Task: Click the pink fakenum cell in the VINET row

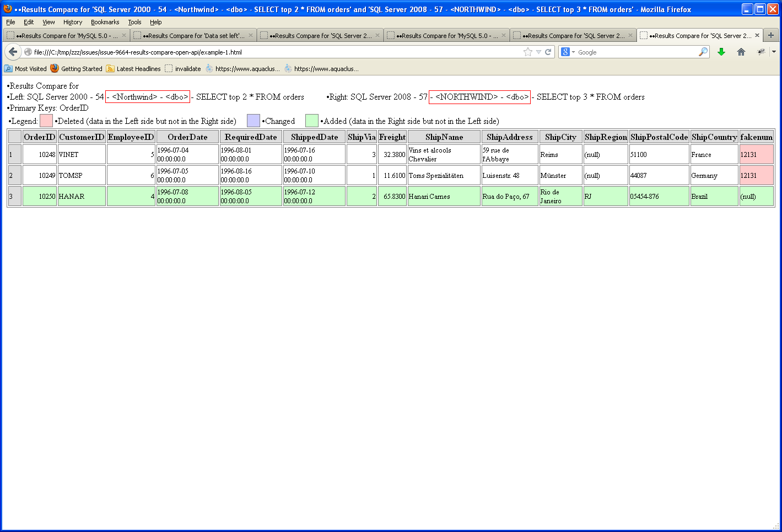Action: point(757,155)
